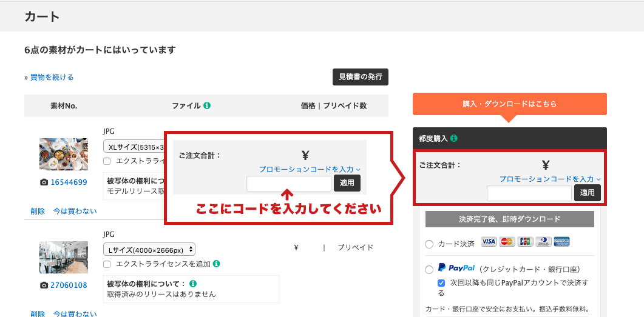Screen dimensions: 644x317
Task: Enable extra license checkbox for item 16544699
Action: click(x=107, y=161)
